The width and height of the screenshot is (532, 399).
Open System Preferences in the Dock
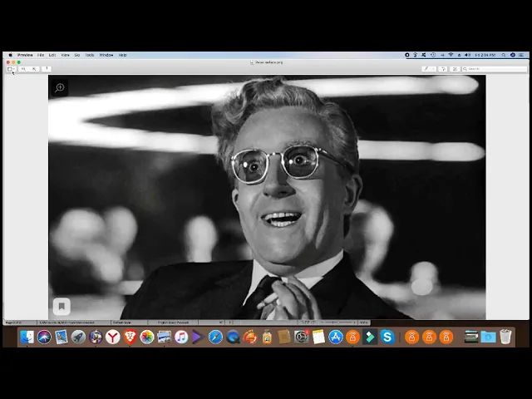(301, 337)
